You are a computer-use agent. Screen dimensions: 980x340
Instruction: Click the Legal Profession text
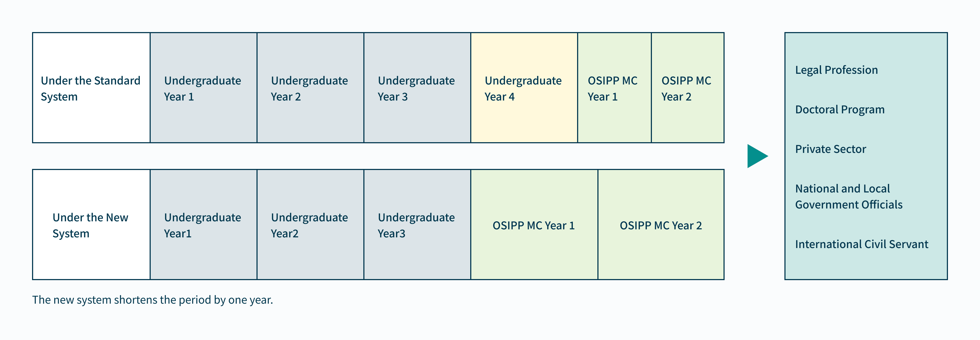point(837,70)
